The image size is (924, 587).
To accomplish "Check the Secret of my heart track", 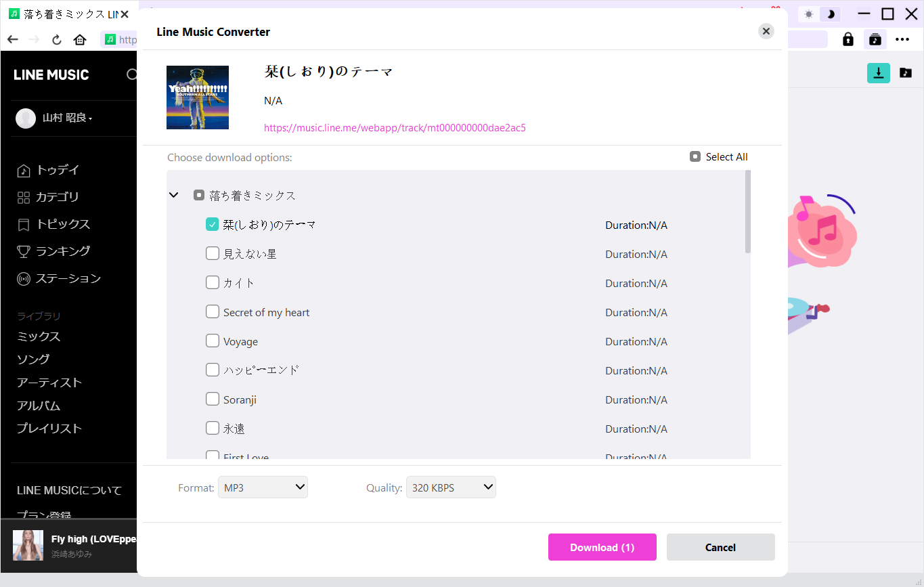I will pos(212,311).
